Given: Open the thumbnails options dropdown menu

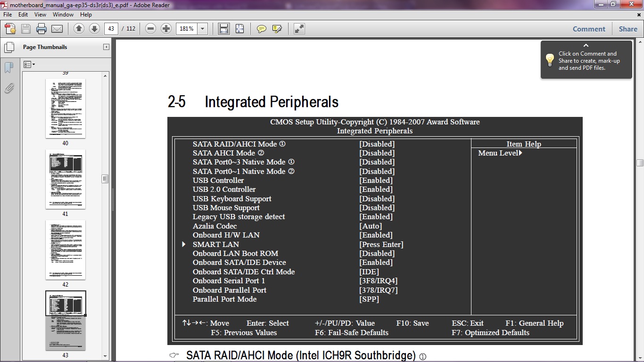Looking at the screenshot, I should click(x=29, y=65).
